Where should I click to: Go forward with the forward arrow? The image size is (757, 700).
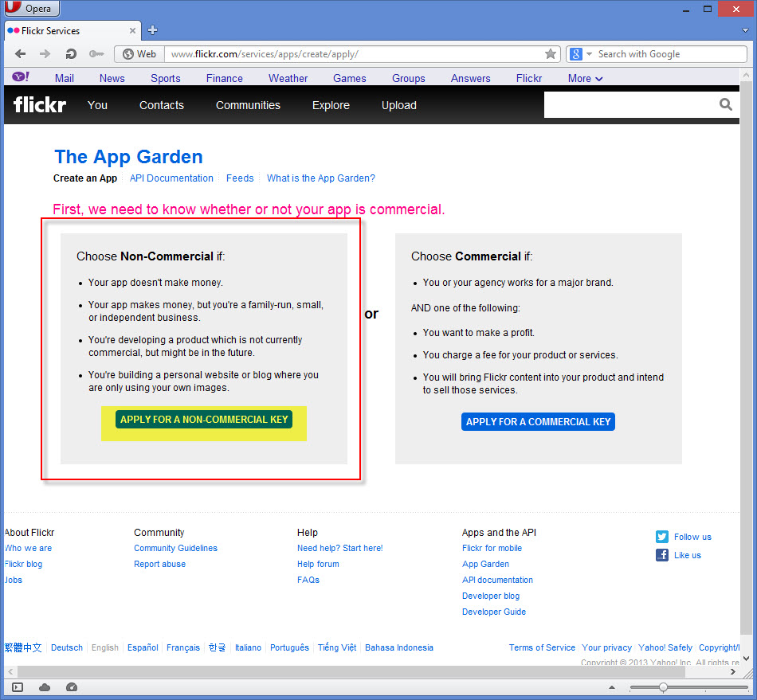pyautogui.click(x=45, y=53)
